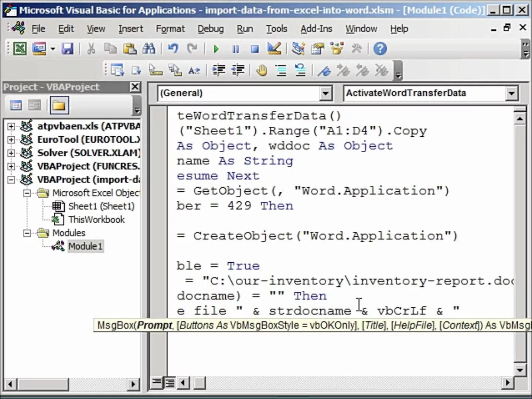Toggle breakpoint with the hand icon
The height and width of the screenshot is (399, 532).
[x=262, y=70]
